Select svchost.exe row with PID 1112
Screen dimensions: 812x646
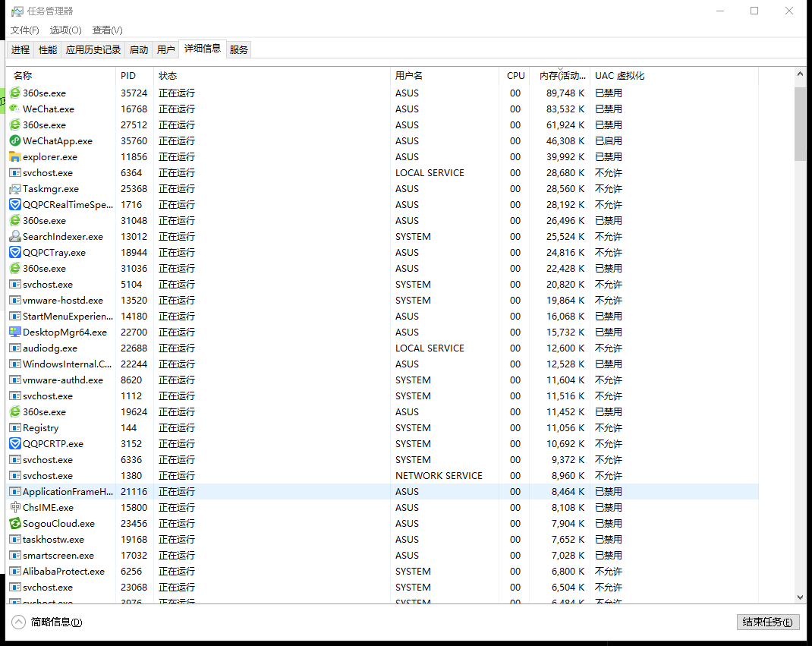pyautogui.click(x=383, y=396)
